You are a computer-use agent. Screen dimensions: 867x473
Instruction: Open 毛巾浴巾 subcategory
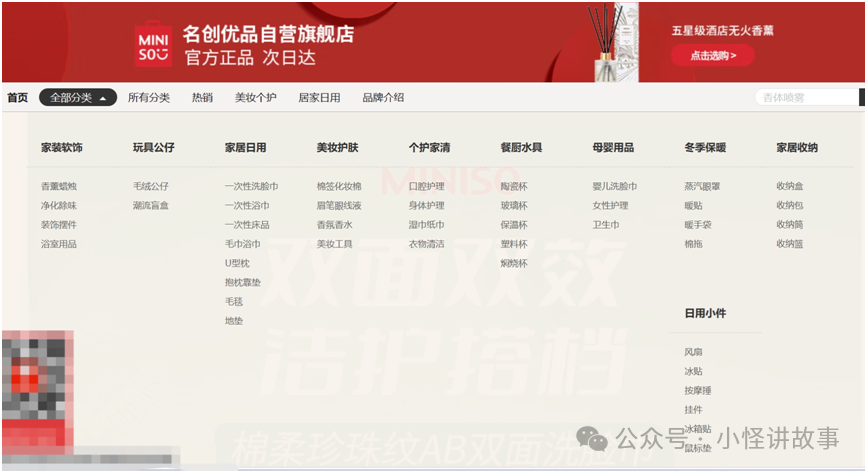pos(243,244)
